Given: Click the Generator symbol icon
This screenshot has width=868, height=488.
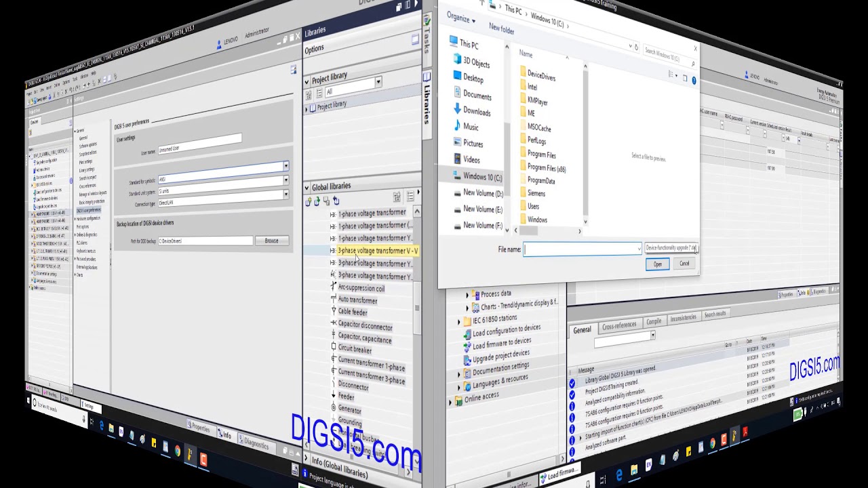Looking at the screenshot, I should 333,409.
